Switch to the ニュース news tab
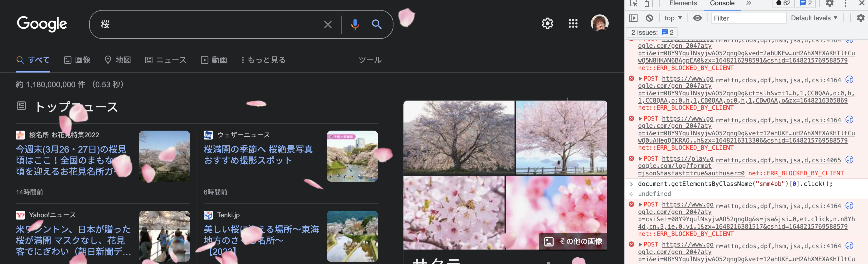The image size is (868, 264). (x=165, y=60)
